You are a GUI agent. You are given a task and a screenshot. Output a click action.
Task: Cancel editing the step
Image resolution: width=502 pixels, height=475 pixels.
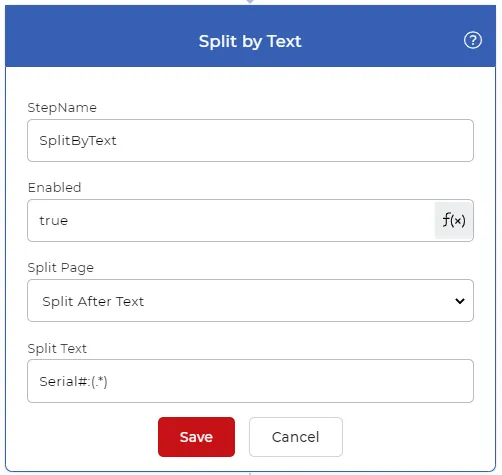click(296, 437)
